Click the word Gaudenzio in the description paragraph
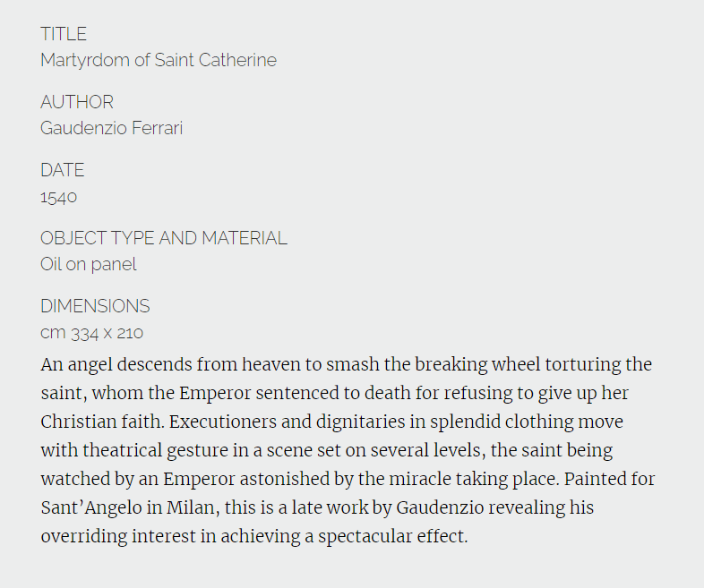 (440, 508)
